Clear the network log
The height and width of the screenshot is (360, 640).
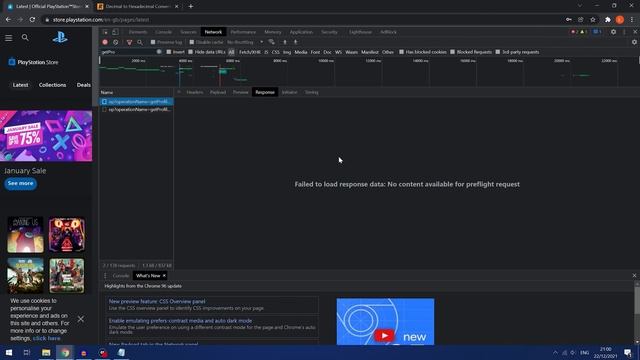pyautogui.click(x=116, y=42)
